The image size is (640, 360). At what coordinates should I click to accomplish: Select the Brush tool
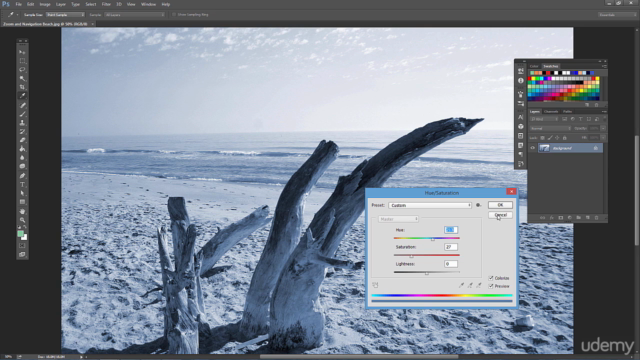pyautogui.click(x=22, y=114)
